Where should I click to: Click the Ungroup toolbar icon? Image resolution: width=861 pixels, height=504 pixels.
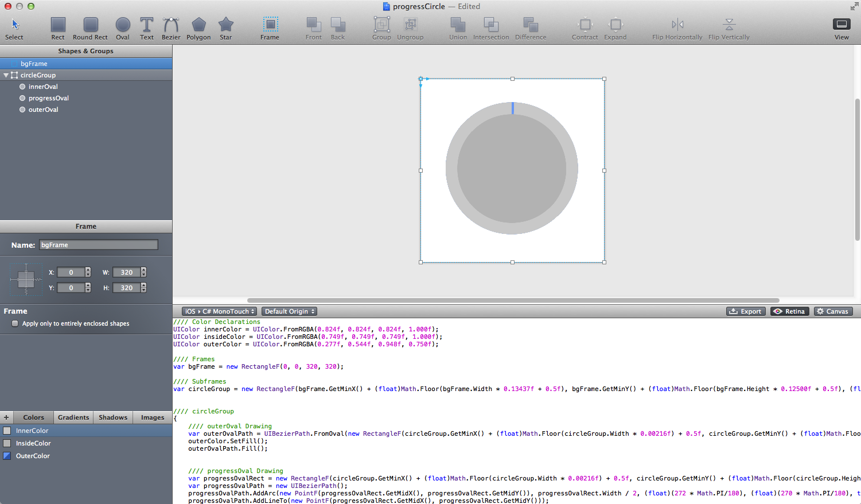coord(410,29)
